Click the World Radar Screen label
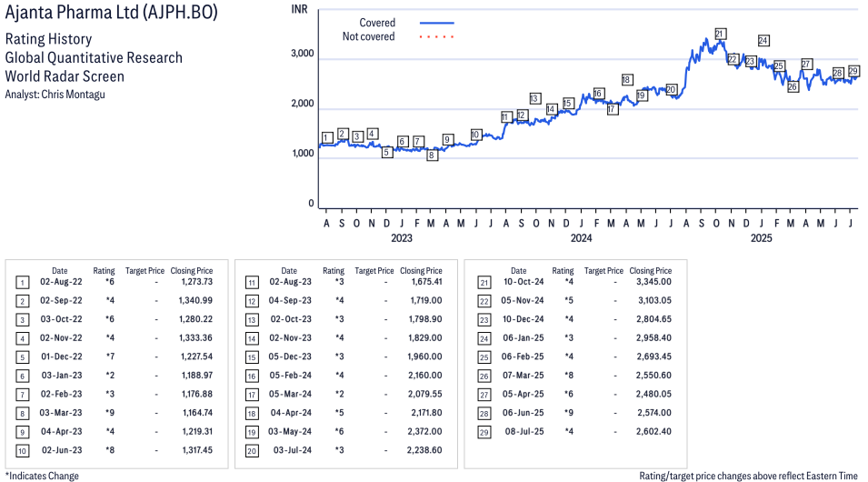Image resolution: width=868 pixels, height=482 pixels. [x=65, y=75]
